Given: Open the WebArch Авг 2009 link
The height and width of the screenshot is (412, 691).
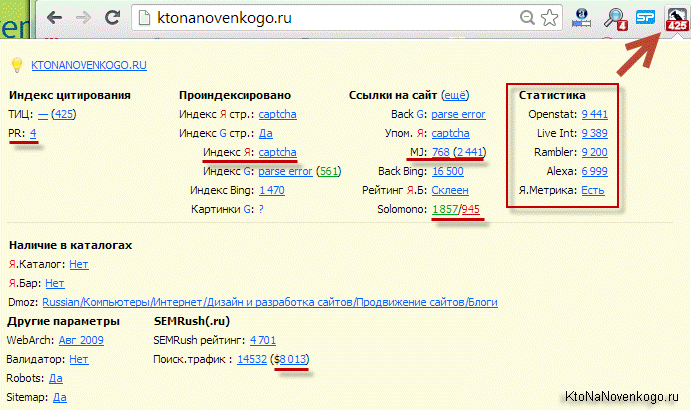Looking at the screenshot, I should point(81,341).
